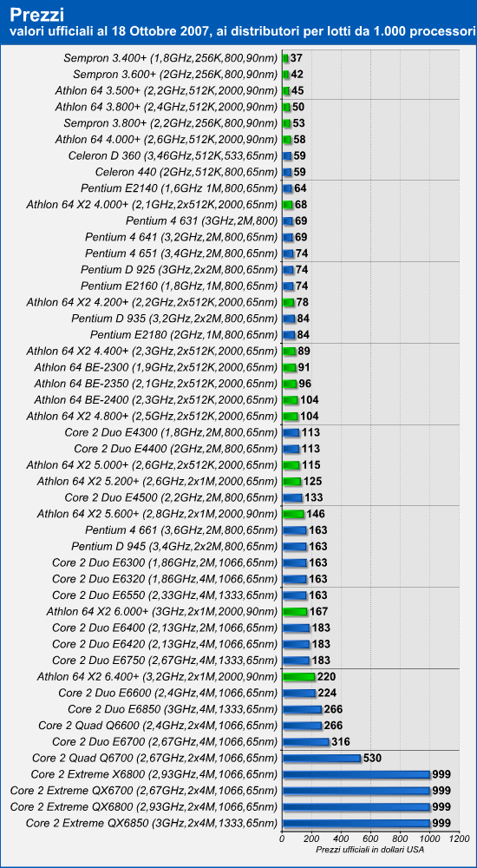The width and height of the screenshot is (477, 868).
Task: Select the Pentium 4 651 label
Action: tap(181, 253)
